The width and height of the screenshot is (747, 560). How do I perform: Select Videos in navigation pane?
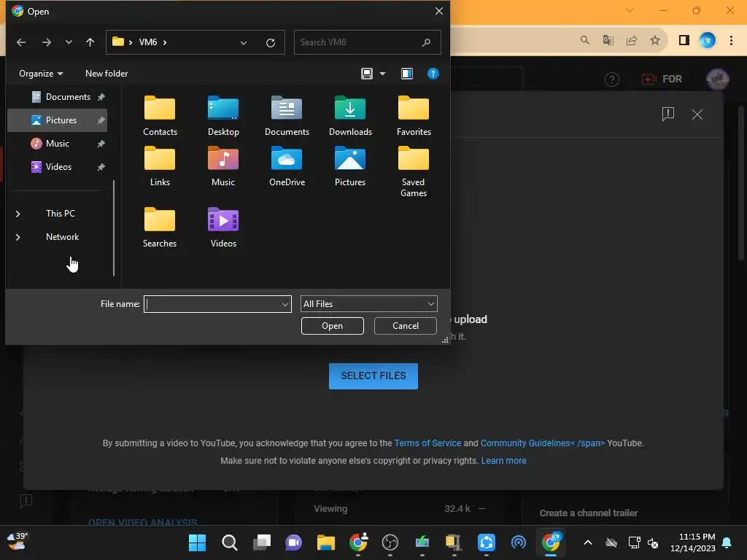[x=57, y=167]
